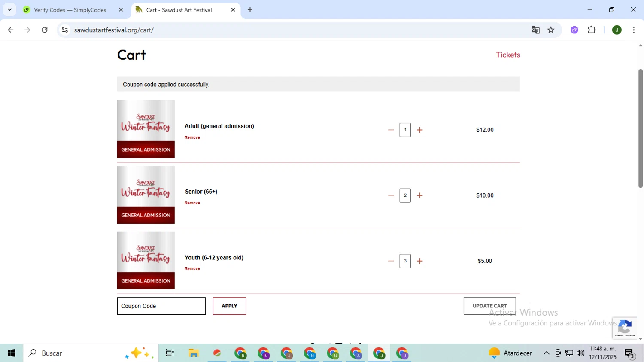644x362 pixels.
Task: Open the Atardecer weather widget
Action: coord(510,353)
